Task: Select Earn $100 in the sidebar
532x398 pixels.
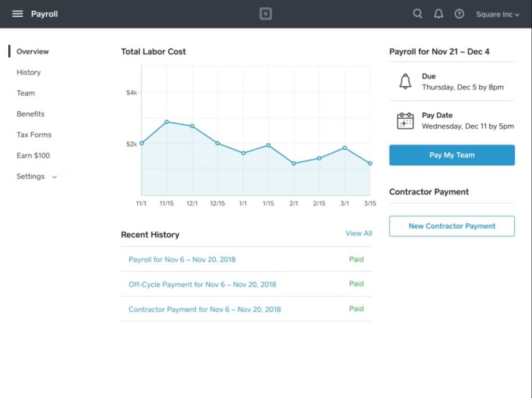Action: tap(34, 155)
